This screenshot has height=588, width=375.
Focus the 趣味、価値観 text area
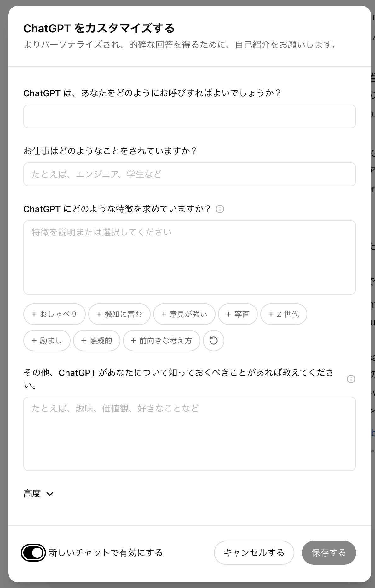tap(190, 434)
